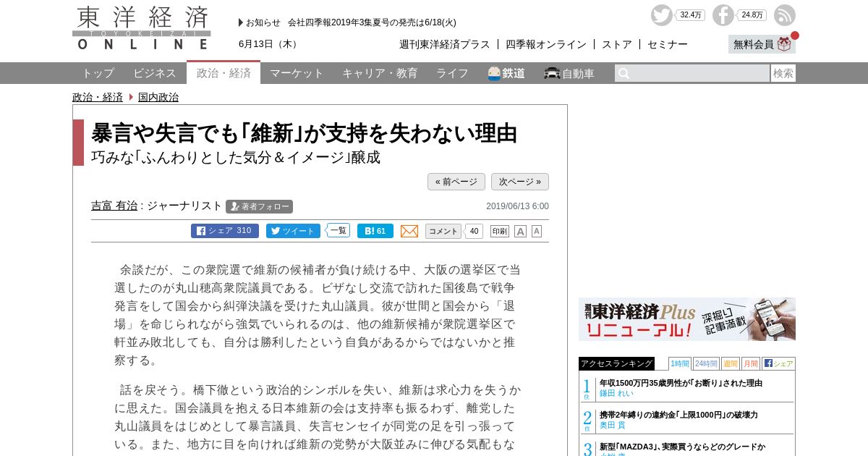Click the Toyo Keizai Online logo

(x=142, y=28)
